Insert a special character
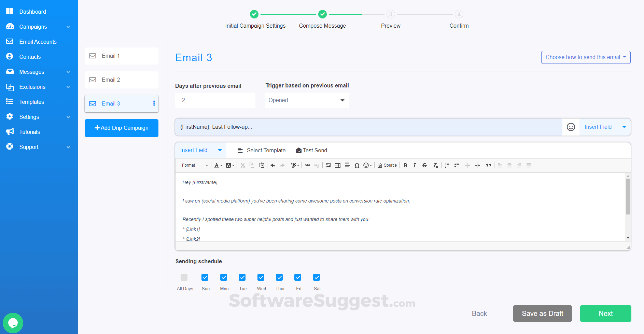Viewport: 644px width, 334px height. tap(357, 165)
